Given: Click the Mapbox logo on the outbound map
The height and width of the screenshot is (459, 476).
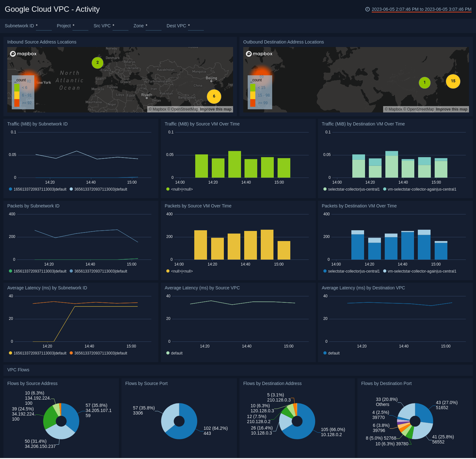Looking at the screenshot, I should pyautogui.click(x=260, y=54).
